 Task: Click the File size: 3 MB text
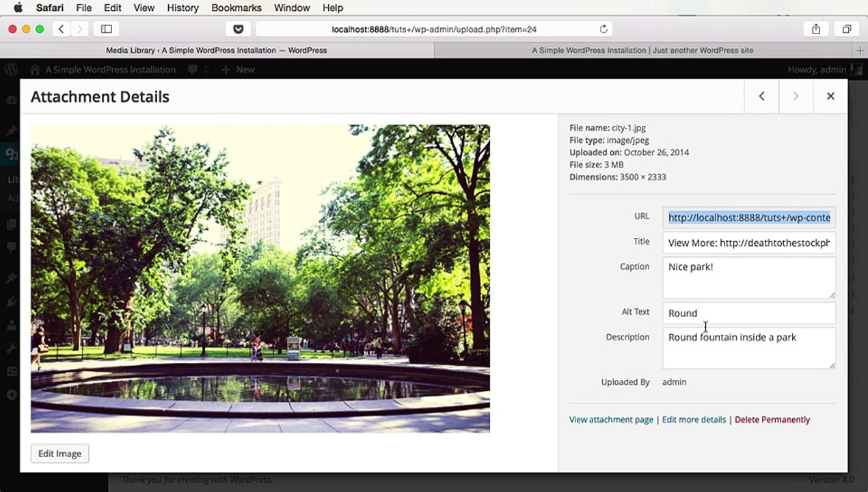click(597, 165)
